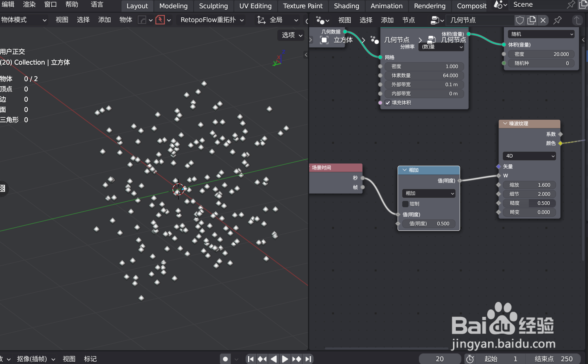Open the 添加 menu in node editor
Viewport: 588px width, 364px height.
(387, 20)
